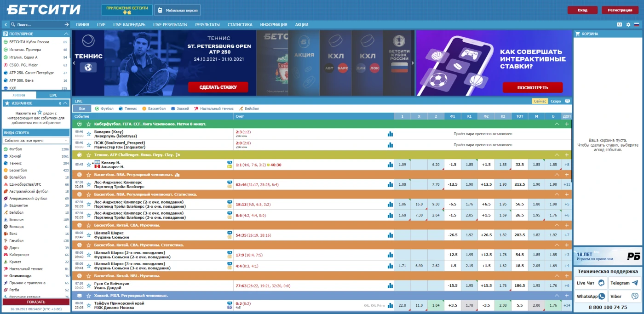Click the basket cart icon in Корзина header
Screen dimensions: 644x314
click(x=578, y=34)
